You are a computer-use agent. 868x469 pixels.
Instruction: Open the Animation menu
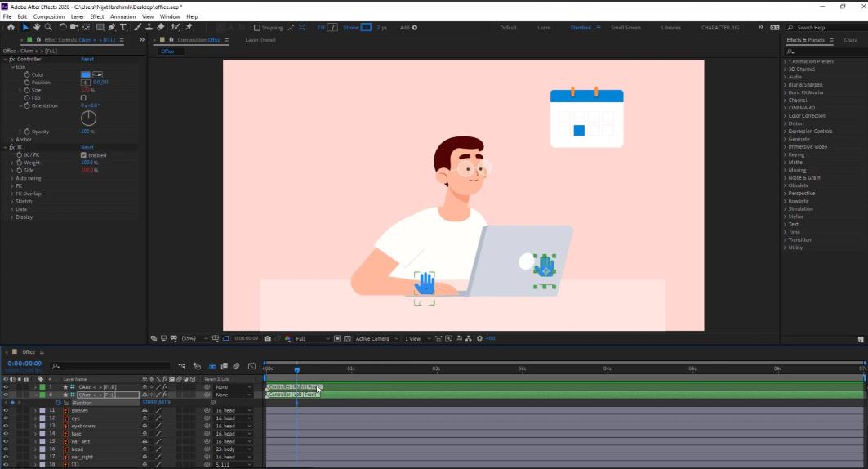click(x=123, y=16)
